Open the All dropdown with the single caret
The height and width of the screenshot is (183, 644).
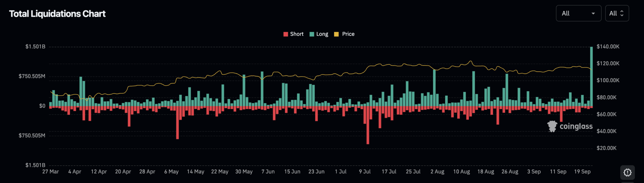click(578, 13)
